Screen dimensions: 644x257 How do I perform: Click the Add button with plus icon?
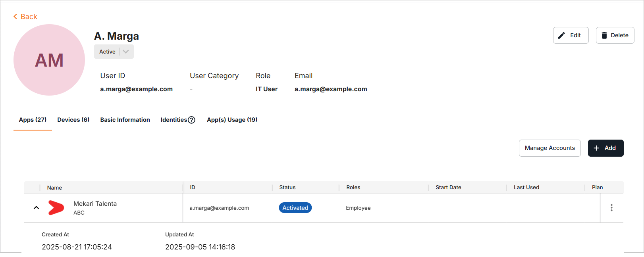(605, 148)
